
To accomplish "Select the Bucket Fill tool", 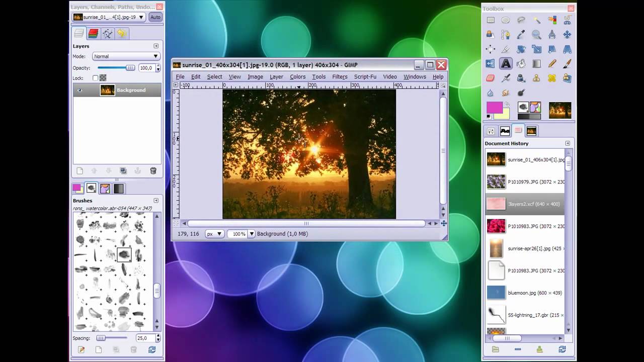I will tap(521, 64).
